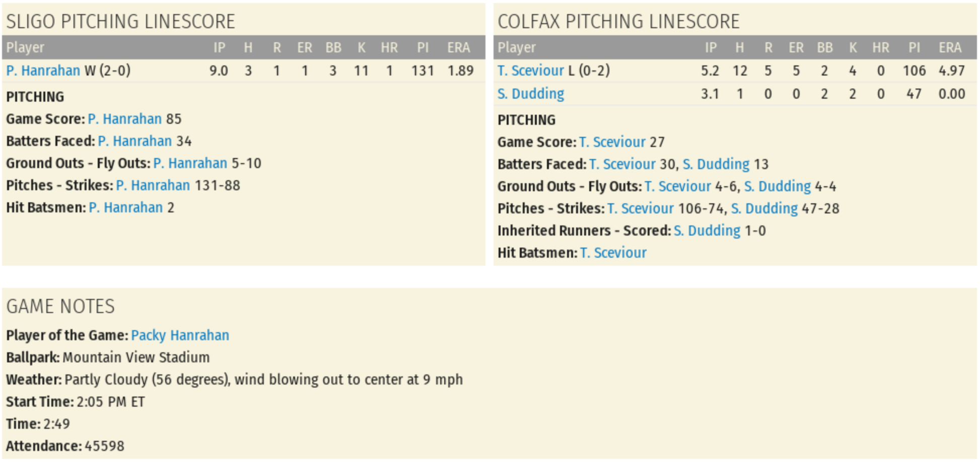Click P. Hanrahan link beside Batters Faced 34
Screen dimensions: 980x462
tap(134, 141)
